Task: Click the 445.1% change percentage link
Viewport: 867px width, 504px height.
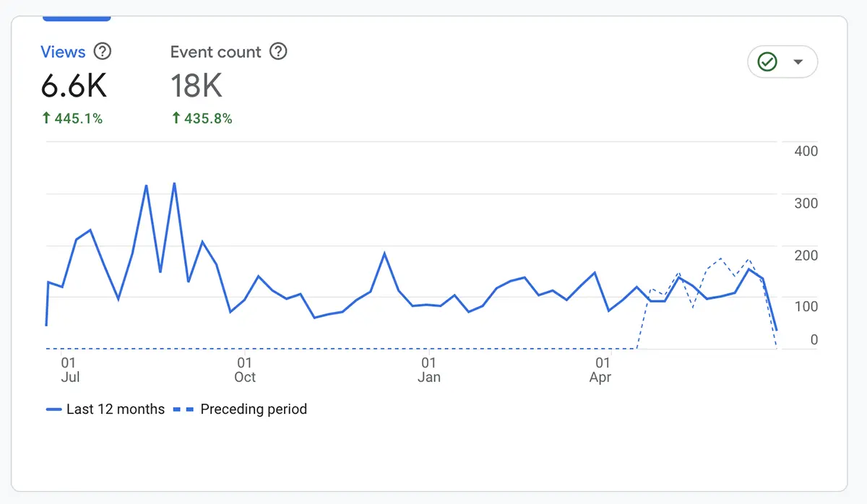Action: (77, 118)
